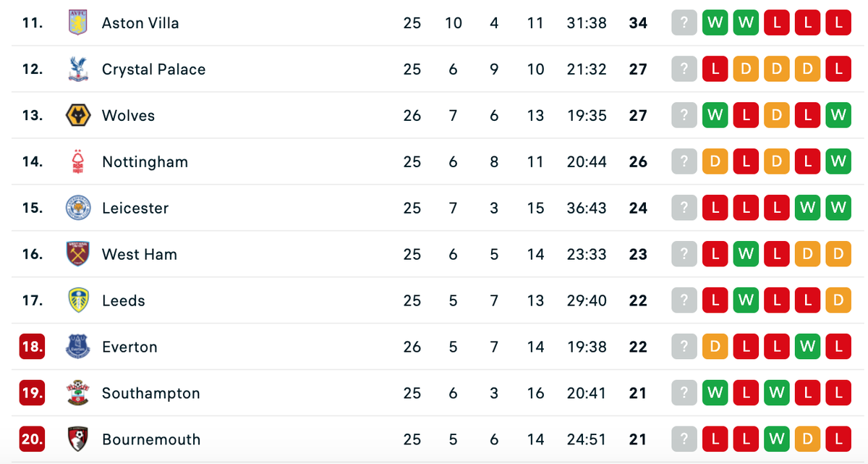868x464 pixels.
Task: Open the Aston Villa team page
Action: pyautogui.click(x=142, y=22)
